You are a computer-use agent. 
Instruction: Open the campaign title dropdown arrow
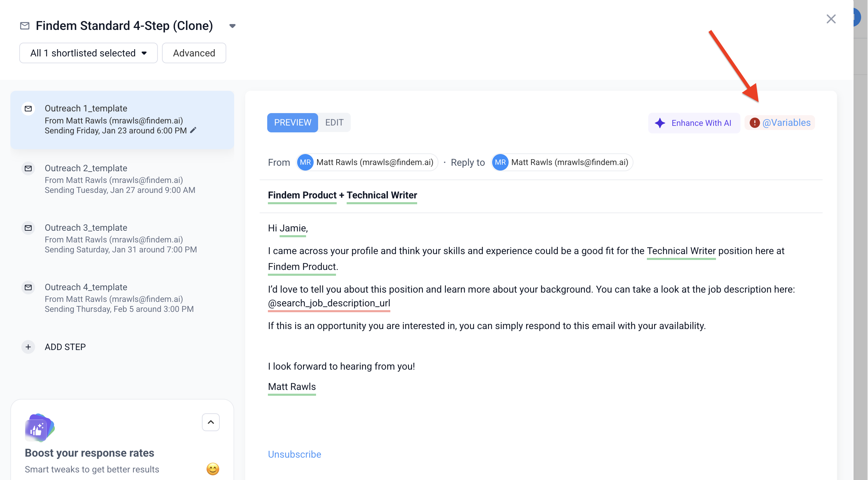point(232,26)
